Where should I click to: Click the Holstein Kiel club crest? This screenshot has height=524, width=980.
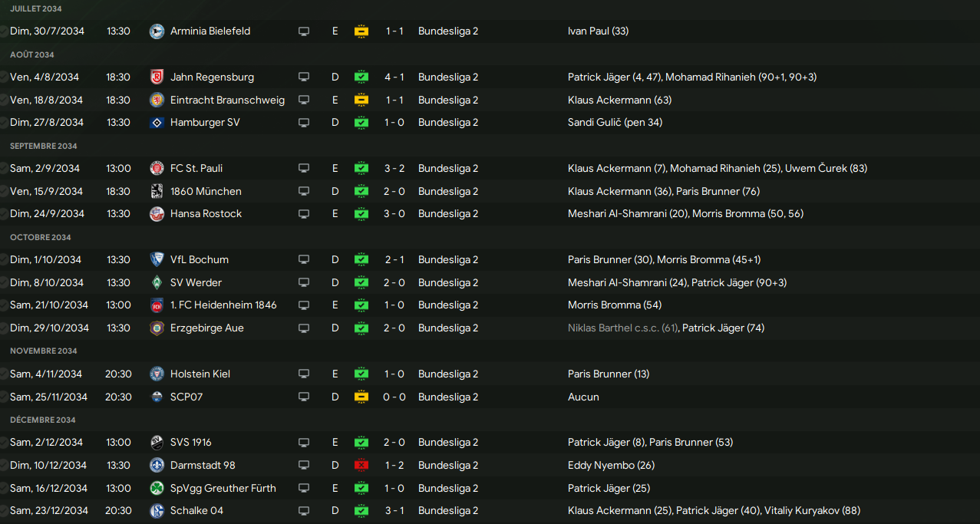click(157, 374)
